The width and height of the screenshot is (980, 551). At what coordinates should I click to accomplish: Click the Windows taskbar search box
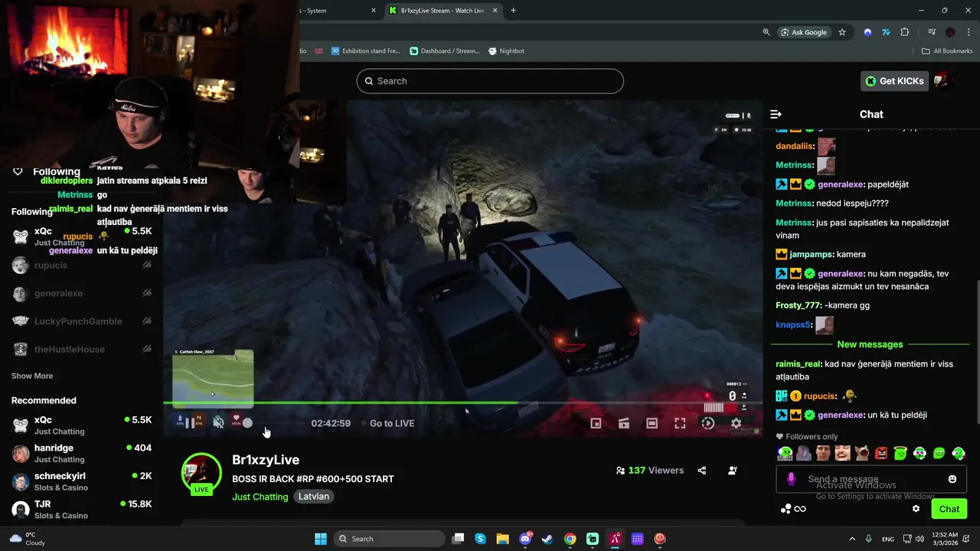pos(389,539)
